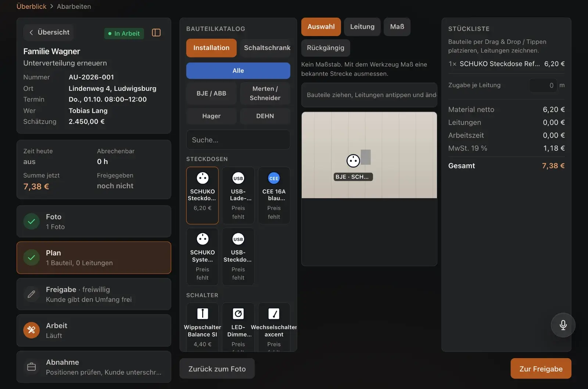Activate the Maß measuring tool
Screen dimensions: 588x389
click(397, 27)
